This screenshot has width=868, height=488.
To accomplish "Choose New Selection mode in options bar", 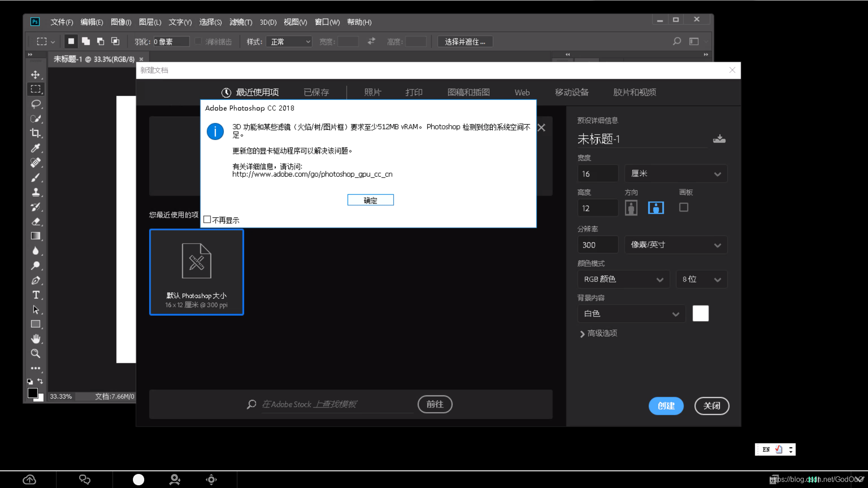I will tap(71, 41).
